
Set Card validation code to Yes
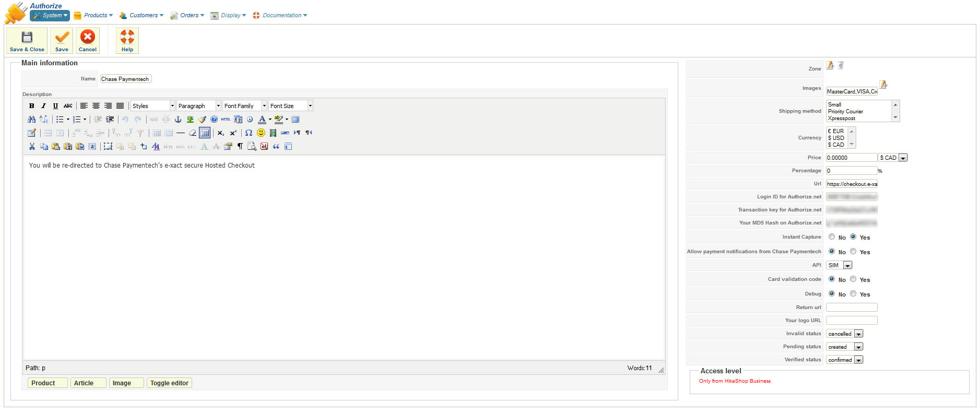[853, 279]
